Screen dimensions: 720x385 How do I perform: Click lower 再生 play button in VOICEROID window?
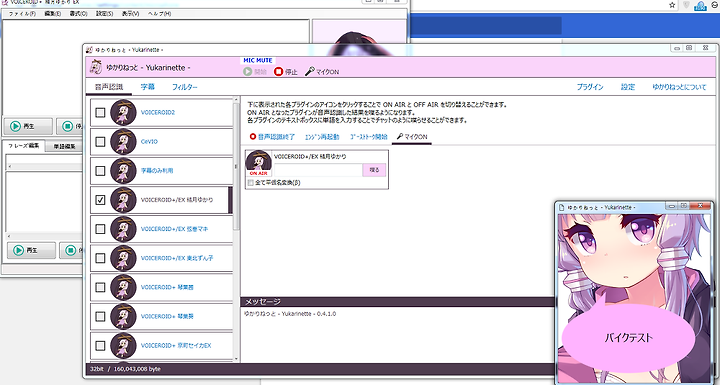[x=31, y=250]
